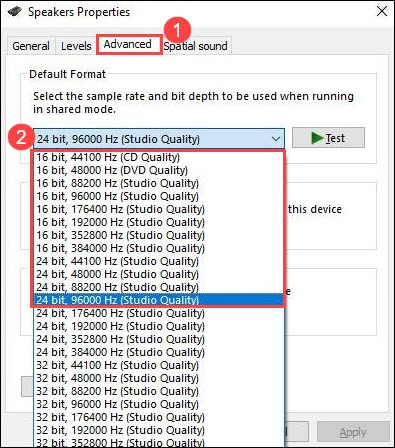Viewport: 395px width, 448px height.
Task: Choose 16 bit, 48000 Hz (DVD Quality)
Action: [x=159, y=170]
